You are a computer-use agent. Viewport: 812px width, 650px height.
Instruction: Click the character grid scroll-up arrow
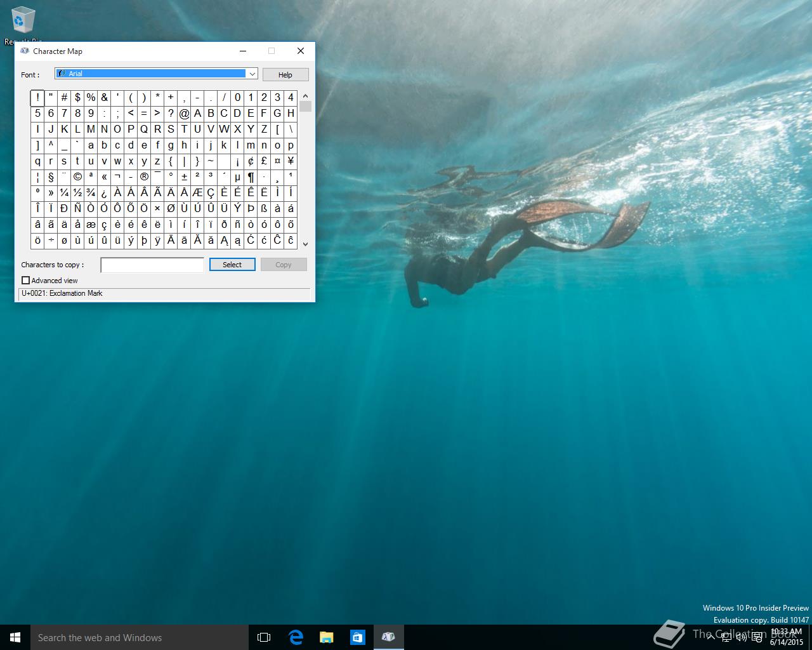click(305, 96)
